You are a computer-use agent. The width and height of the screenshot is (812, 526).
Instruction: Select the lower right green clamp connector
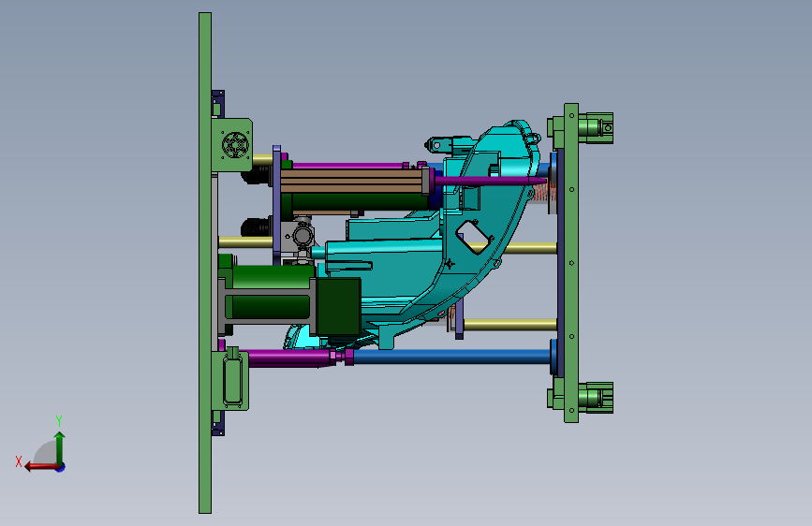(596, 398)
